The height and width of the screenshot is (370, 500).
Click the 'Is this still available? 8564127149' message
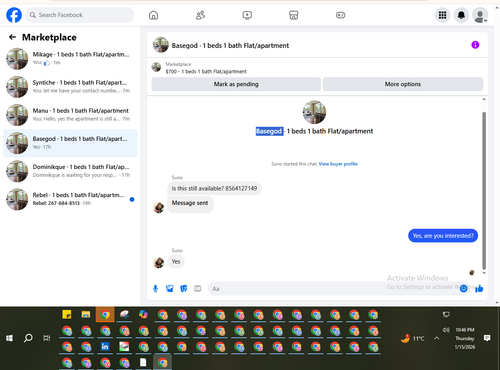click(x=214, y=188)
